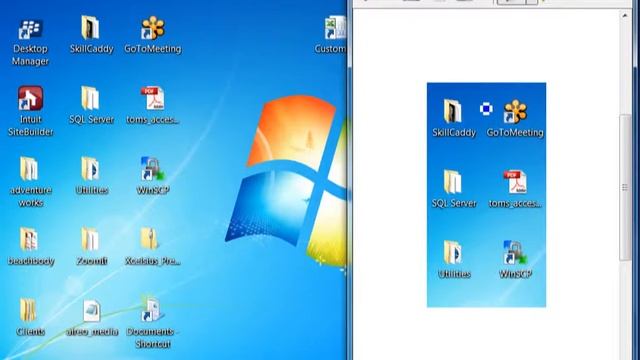This screenshot has width=640, height=360.
Task: Select the SkillCaddy folder on the desktop
Action: click(x=91, y=34)
